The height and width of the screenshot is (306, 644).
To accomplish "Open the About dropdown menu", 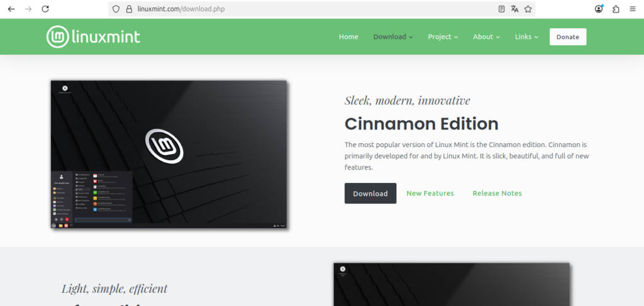I will tap(486, 37).
